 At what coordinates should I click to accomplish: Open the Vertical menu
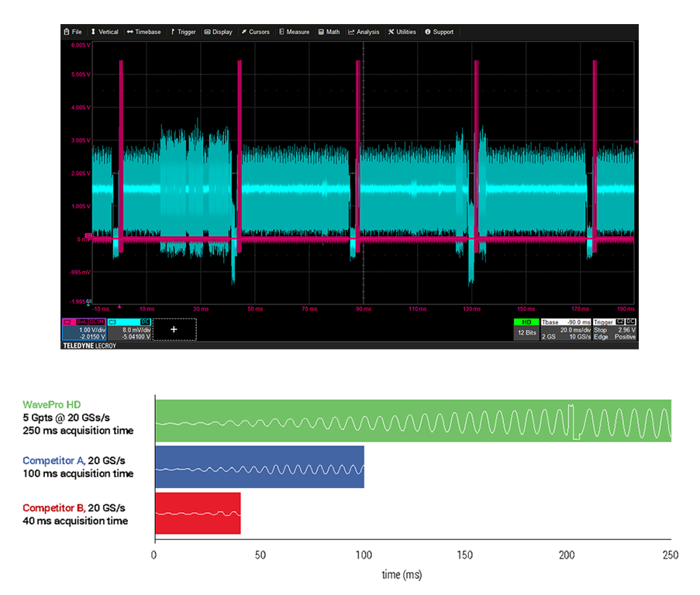click(104, 32)
